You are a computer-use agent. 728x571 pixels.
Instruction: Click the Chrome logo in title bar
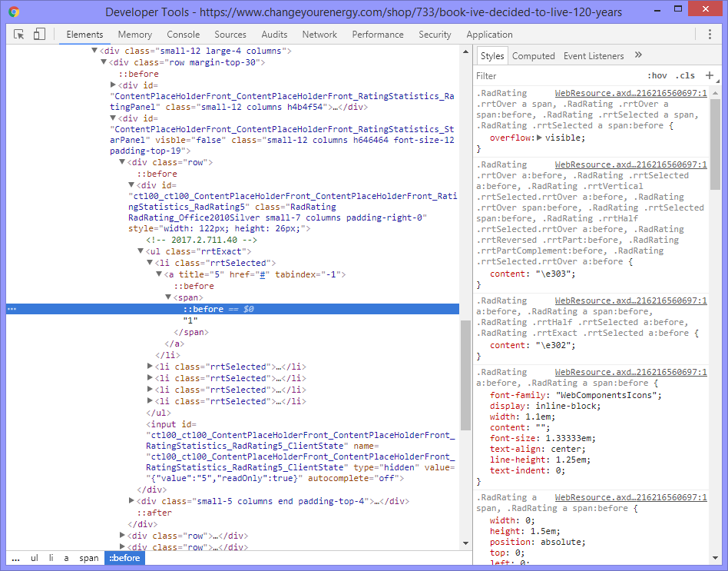14,12
